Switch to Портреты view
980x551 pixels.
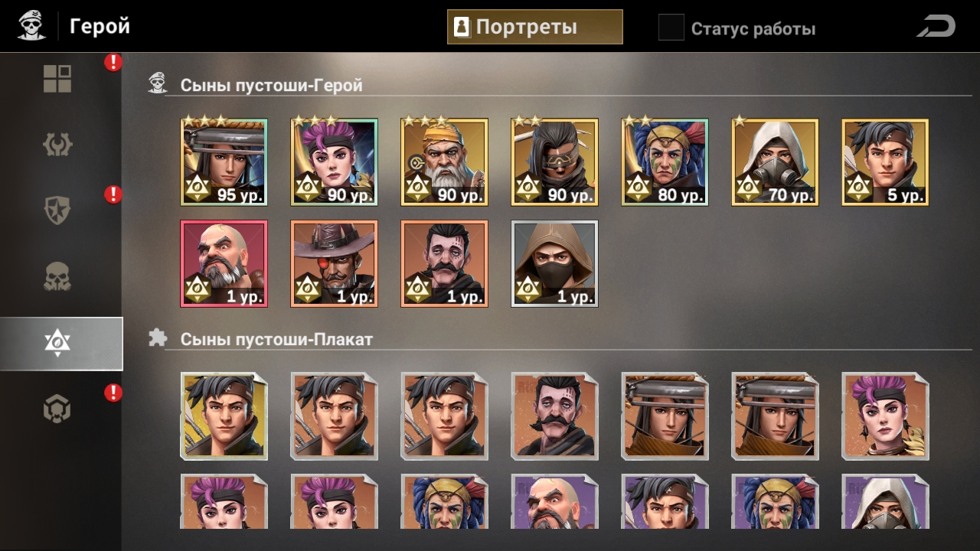coord(535,27)
